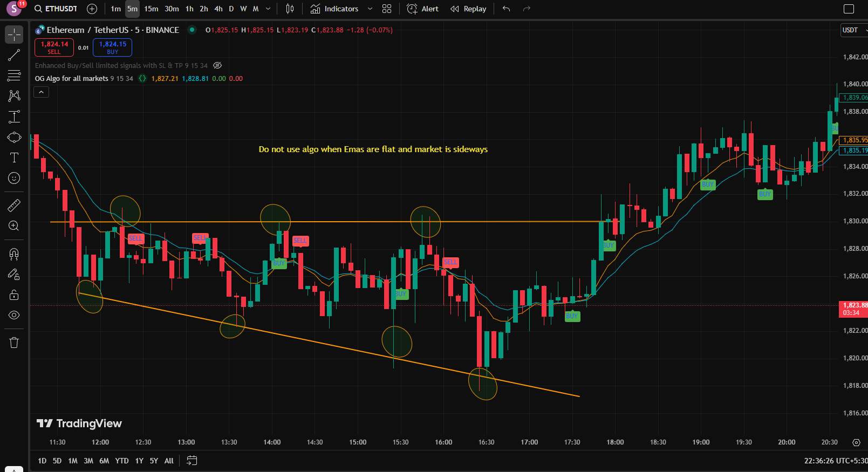
Task: Open chart scale settings gear
Action: (x=856, y=442)
